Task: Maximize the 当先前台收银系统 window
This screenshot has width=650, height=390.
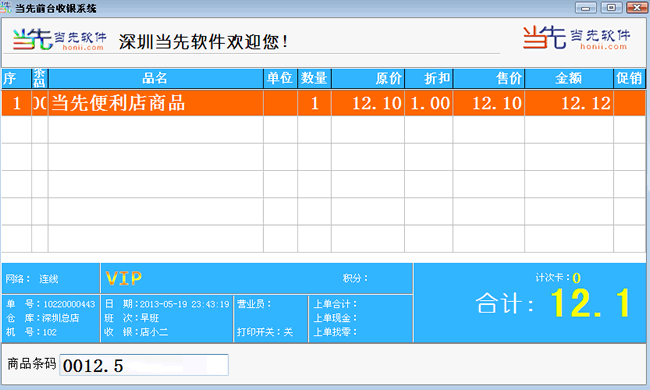Action: [x=611, y=7]
